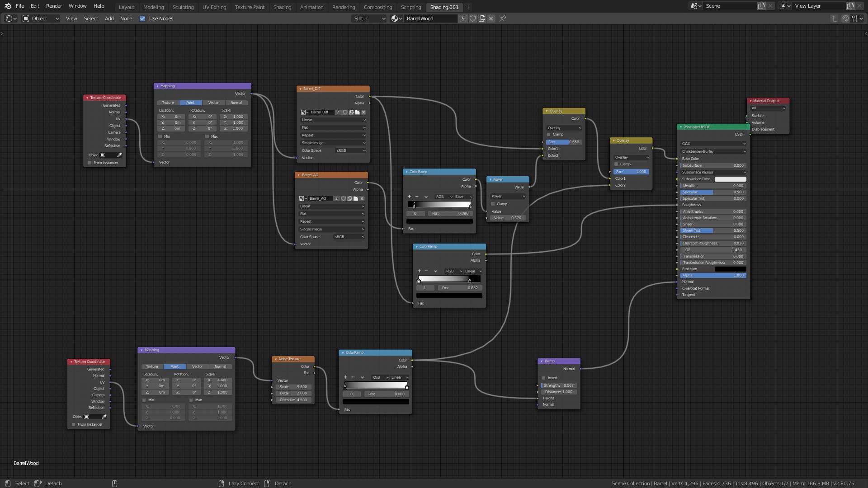The image size is (868, 488).
Task: Enable the Invert checkbox in the Bump node
Action: pyautogui.click(x=543, y=378)
